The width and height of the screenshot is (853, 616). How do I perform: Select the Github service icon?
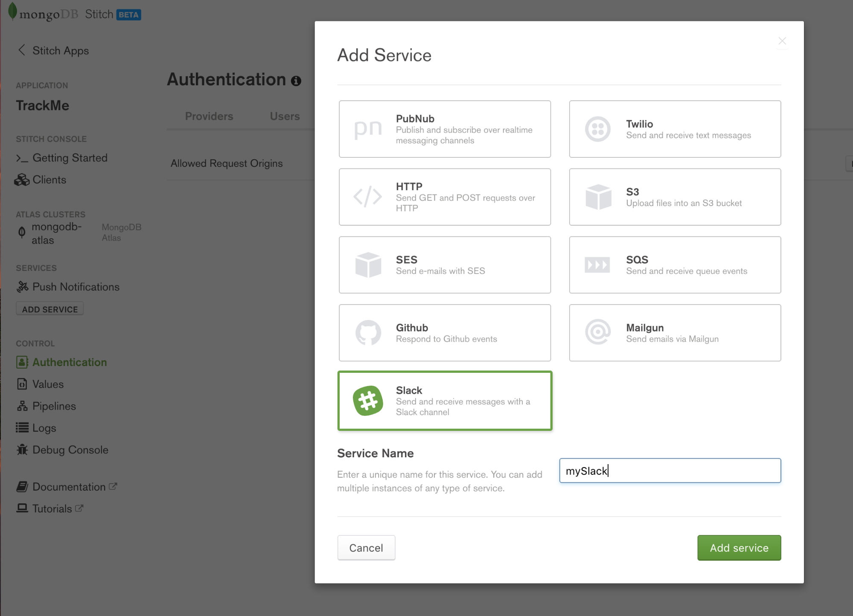367,332
